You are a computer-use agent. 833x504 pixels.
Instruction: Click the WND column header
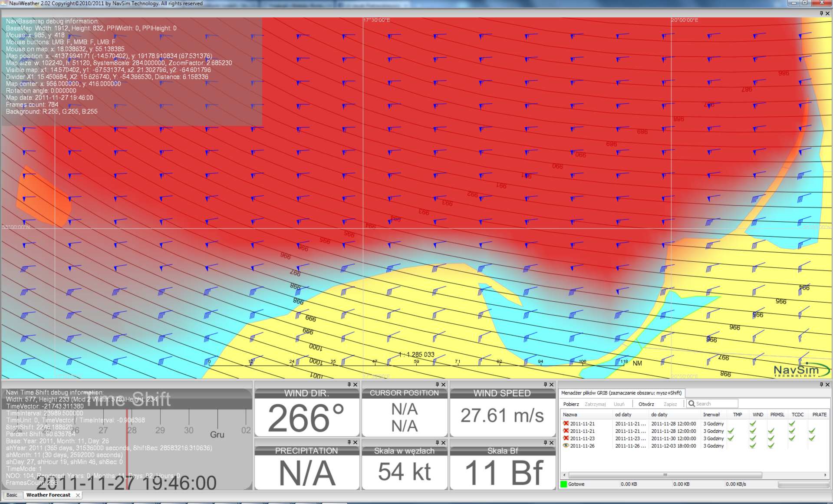coord(758,415)
